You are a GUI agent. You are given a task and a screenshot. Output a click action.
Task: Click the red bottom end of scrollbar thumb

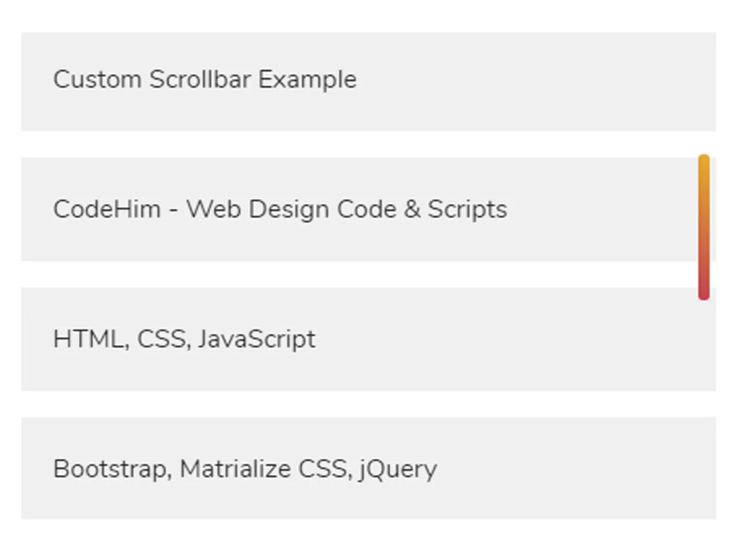tap(703, 293)
